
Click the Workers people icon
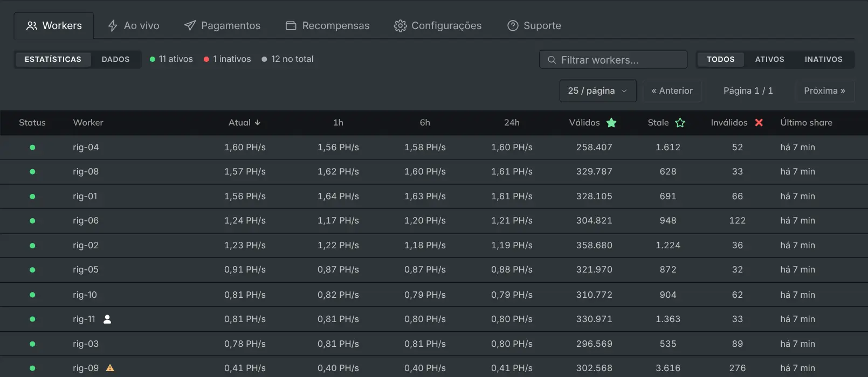[x=32, y=26]
